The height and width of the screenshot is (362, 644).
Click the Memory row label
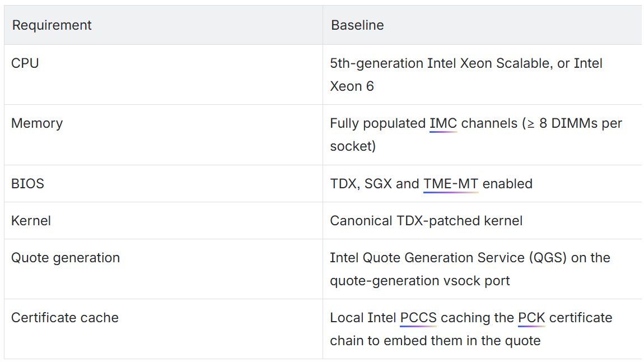coord(37,123)
